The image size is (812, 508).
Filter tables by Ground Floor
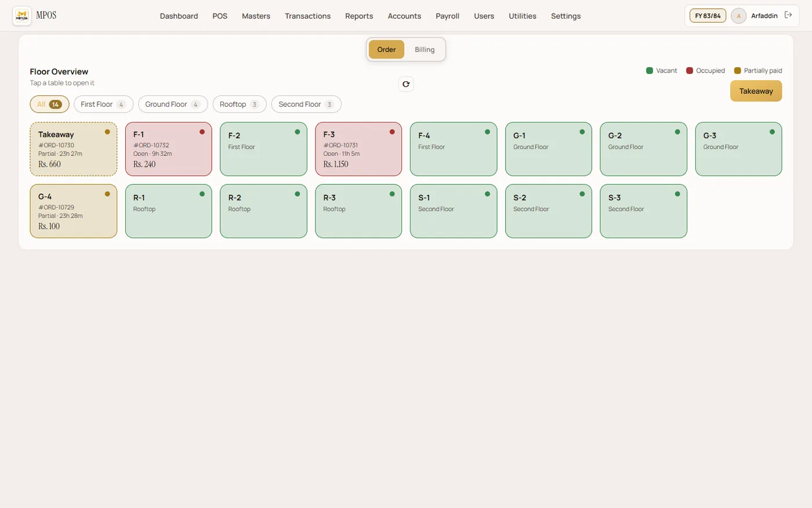pyautogui.click(x=173, y=105)
